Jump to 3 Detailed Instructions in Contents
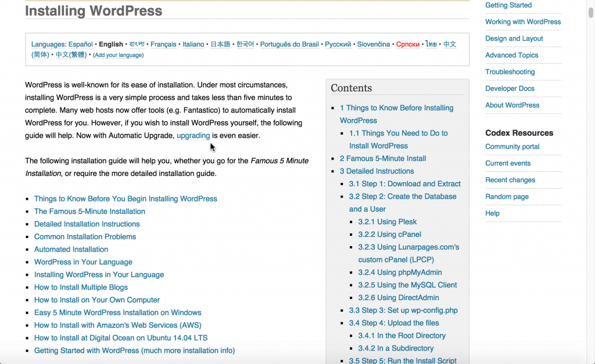This screenshot has height=364, width=595. 377,171
